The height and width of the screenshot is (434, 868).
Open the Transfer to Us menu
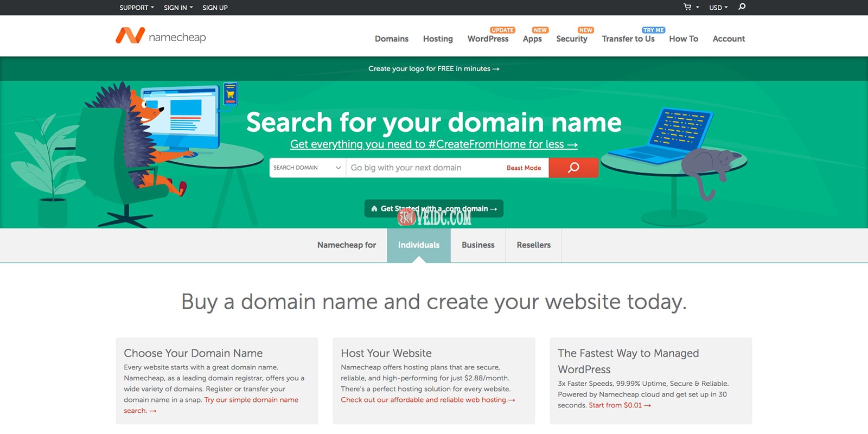click(x=628, y=39)
